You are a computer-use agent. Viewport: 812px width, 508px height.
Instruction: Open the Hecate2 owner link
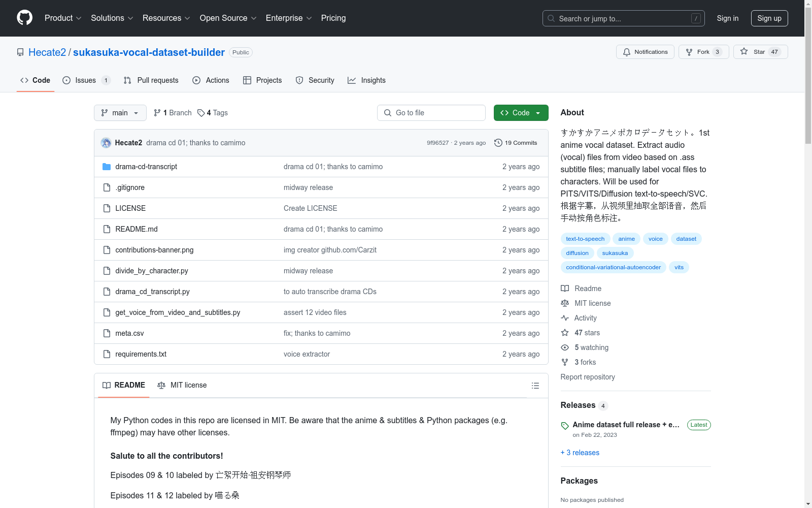pos(47,52)
